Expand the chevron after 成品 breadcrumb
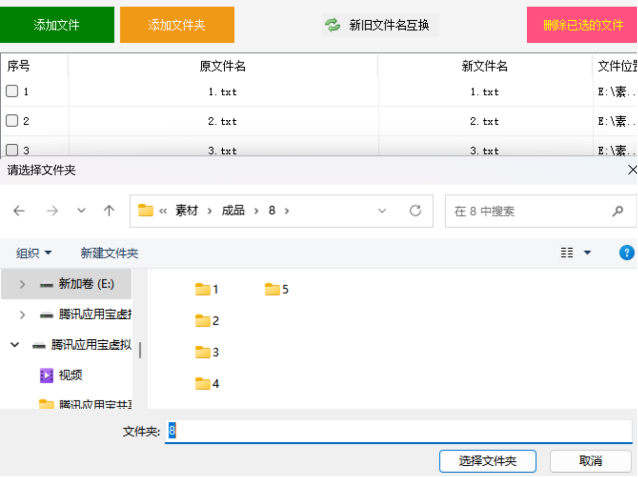The height and width of the screenshot is (477, 638). 256,211
